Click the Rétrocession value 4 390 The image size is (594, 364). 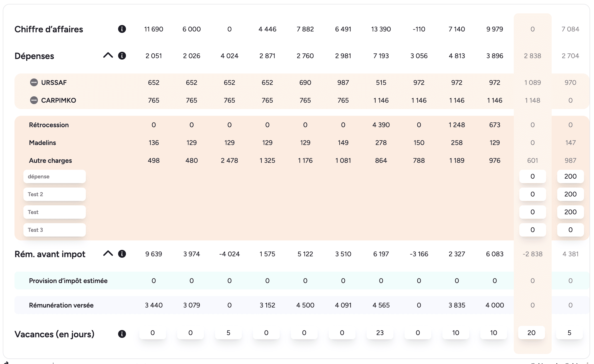(381, 125)
